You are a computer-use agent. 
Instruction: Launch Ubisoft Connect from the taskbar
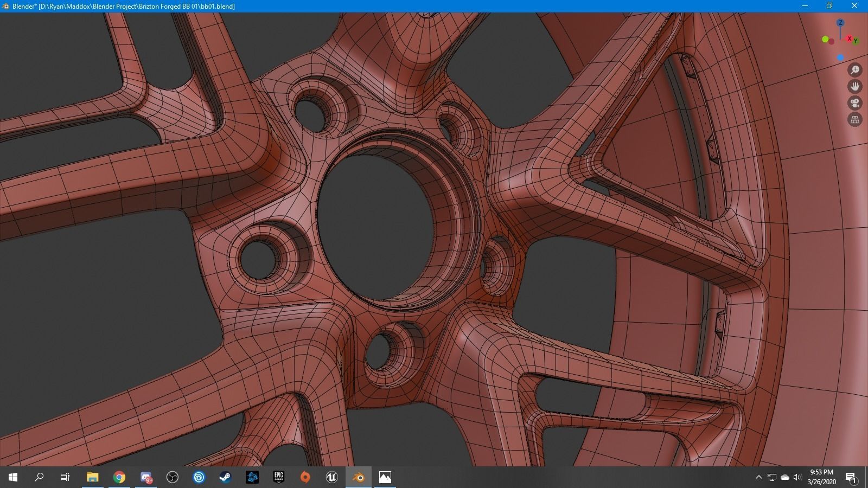click(x=199, y=477)
